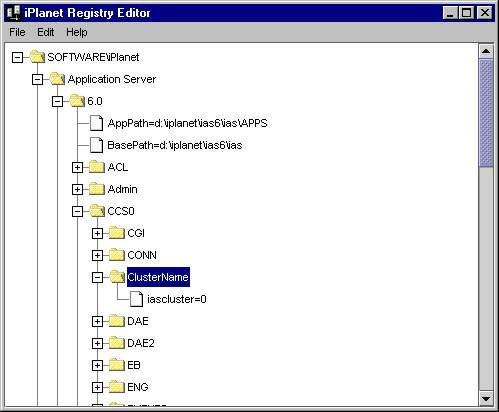This screenshot has height=412, width=499.
Task: Click the scrollbar down arrow
Action: [486, 398]
